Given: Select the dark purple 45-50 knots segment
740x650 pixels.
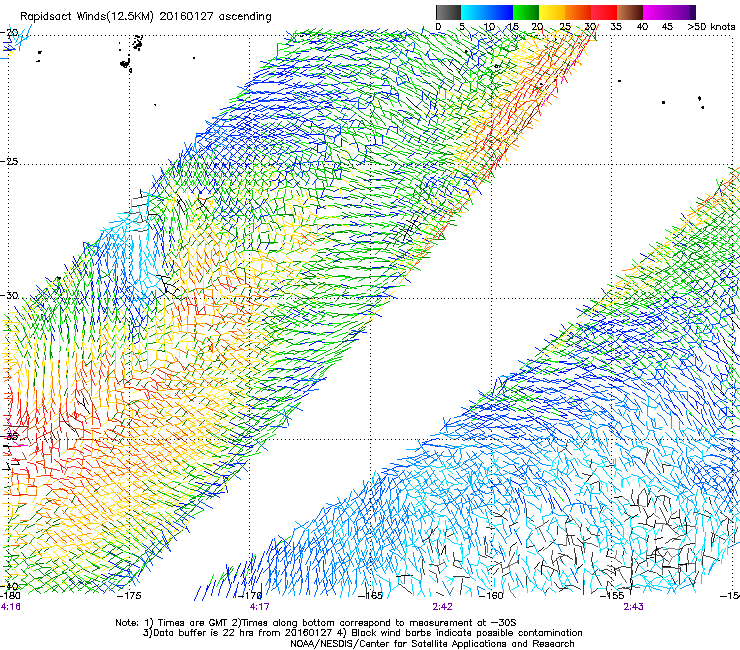Looking at the screenshot, I should pyautogui.click(x=682, y=13).
